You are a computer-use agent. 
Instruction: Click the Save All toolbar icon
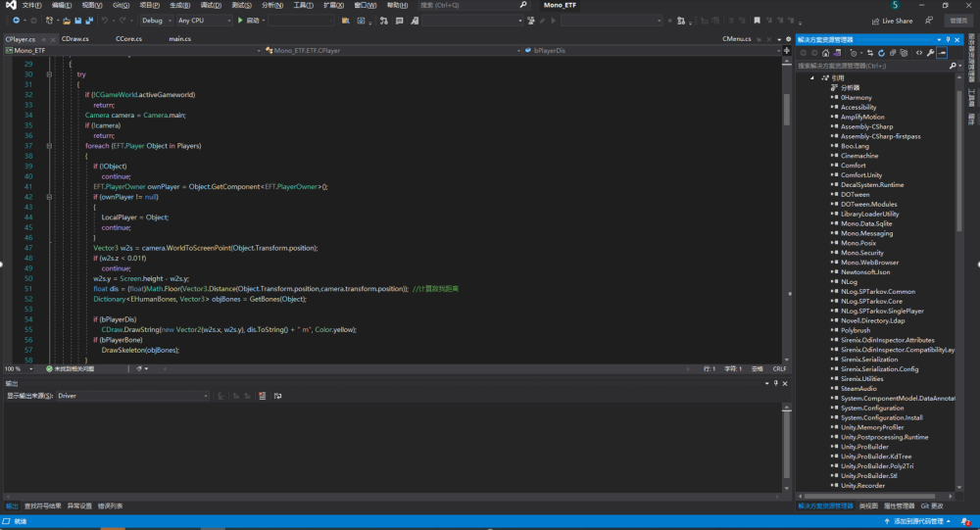pos(88,20)
